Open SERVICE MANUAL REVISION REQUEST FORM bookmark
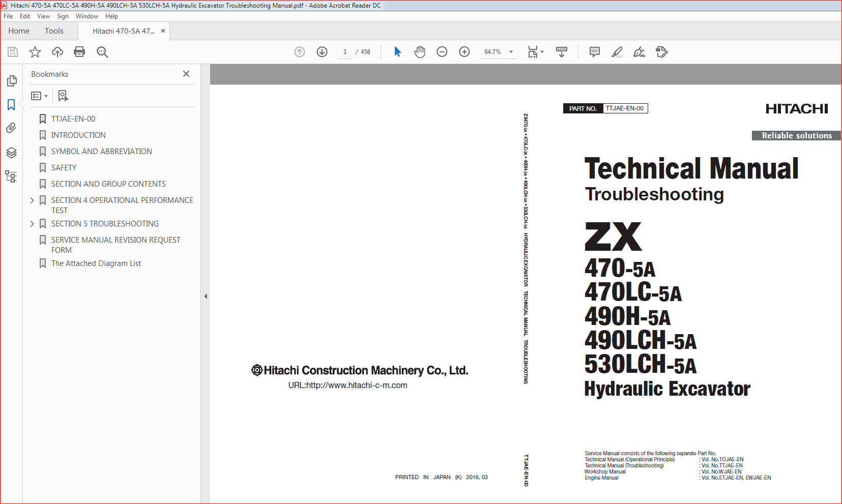 point(115,245)
